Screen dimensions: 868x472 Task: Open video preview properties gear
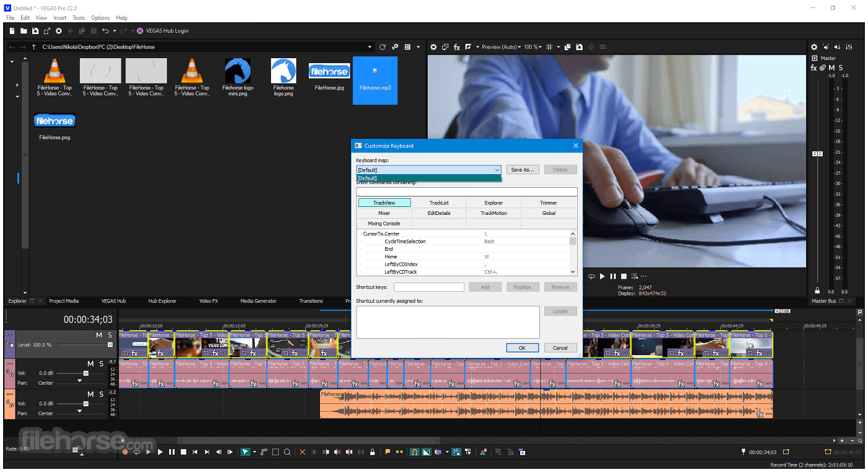pyautogui.click(x=433, y=47)
